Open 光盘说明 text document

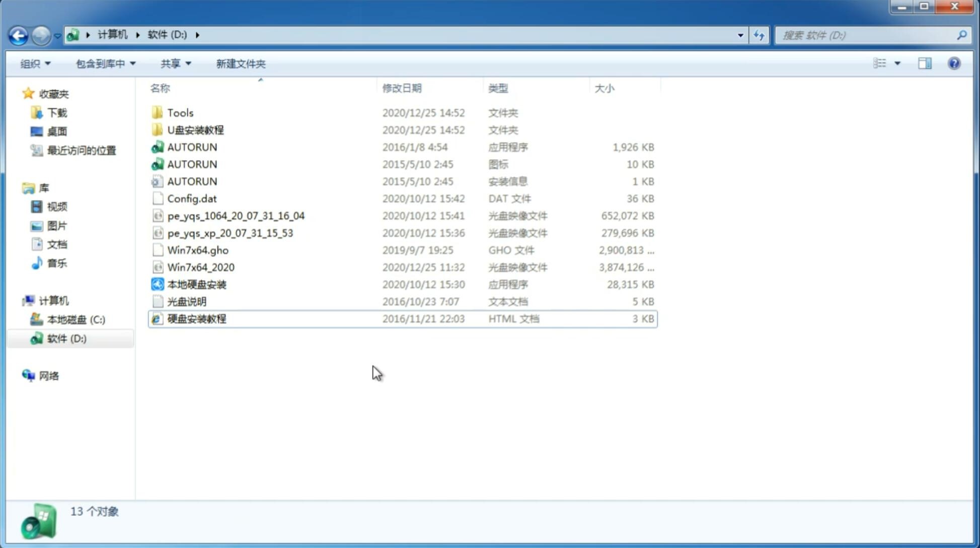tap(187, 302)
